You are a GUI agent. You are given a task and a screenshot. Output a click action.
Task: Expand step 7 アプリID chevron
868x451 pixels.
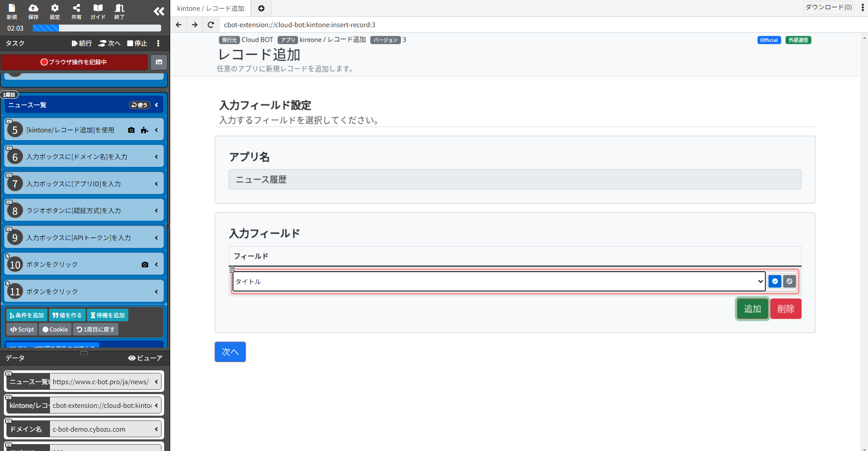point(156,184)
